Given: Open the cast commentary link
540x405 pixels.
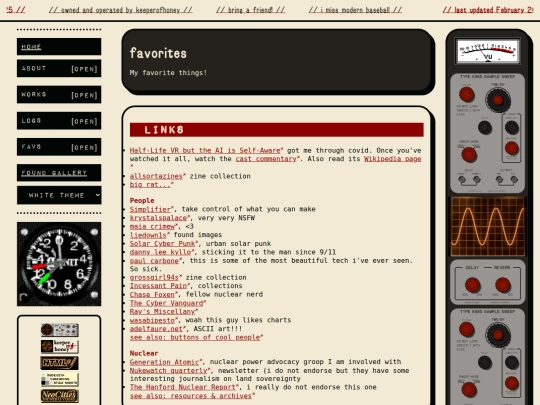Looking at the screenshot, I should coord(267,159).
